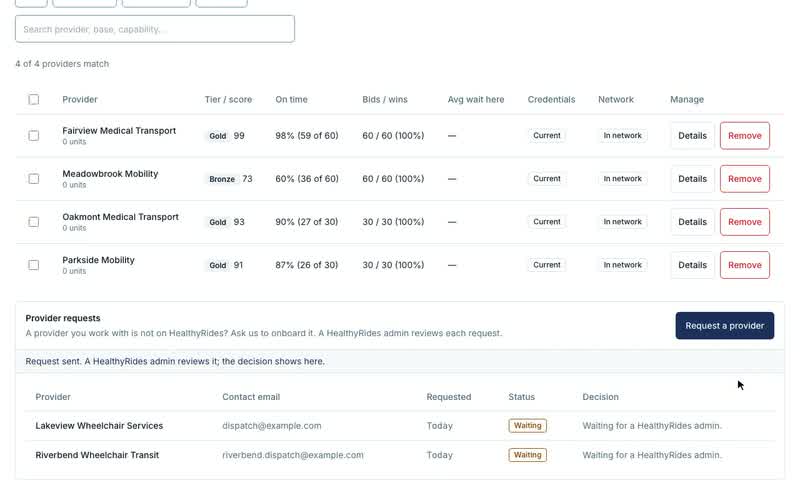This screenshot has height=500, width=800.
Task: Click the Status column header in requests
Action: tap(521, 397)
